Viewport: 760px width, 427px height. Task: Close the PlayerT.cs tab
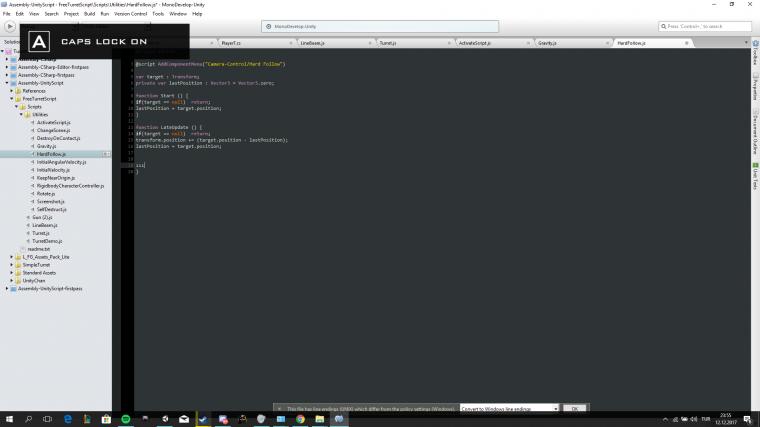pyautogui.click(x=291, y=43)
